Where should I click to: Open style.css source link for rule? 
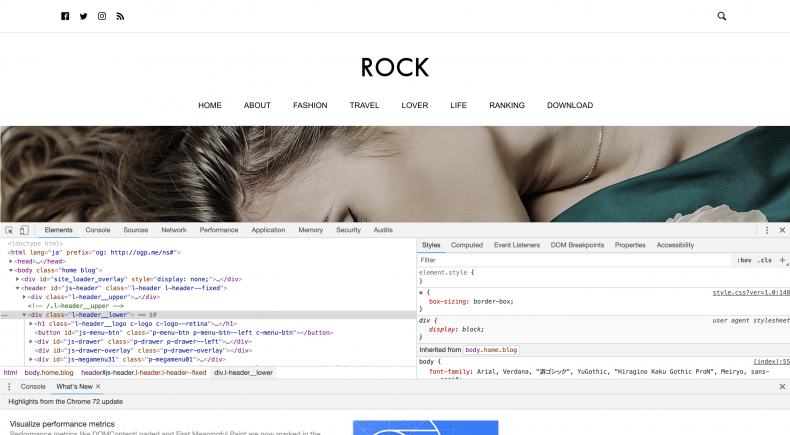751,293
